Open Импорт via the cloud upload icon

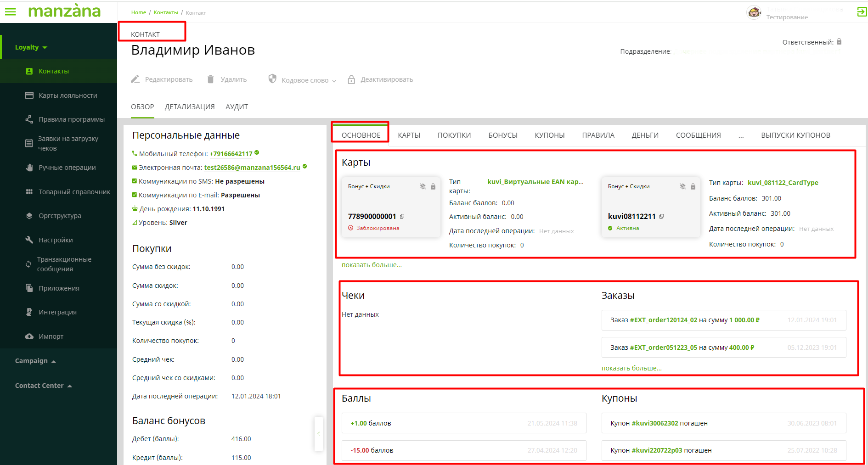click(29, 336)
